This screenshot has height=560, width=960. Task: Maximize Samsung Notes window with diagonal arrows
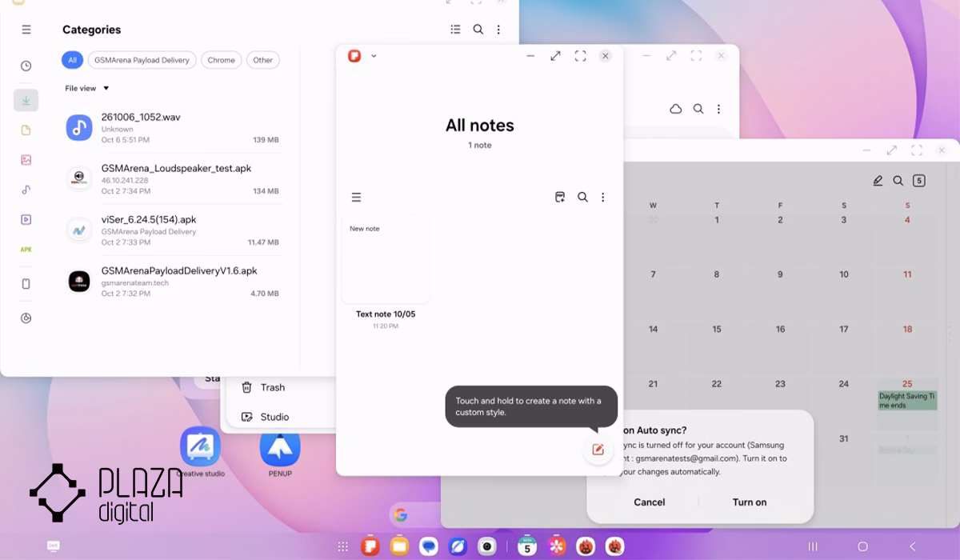pyautogui.click(x=555, y=56)
